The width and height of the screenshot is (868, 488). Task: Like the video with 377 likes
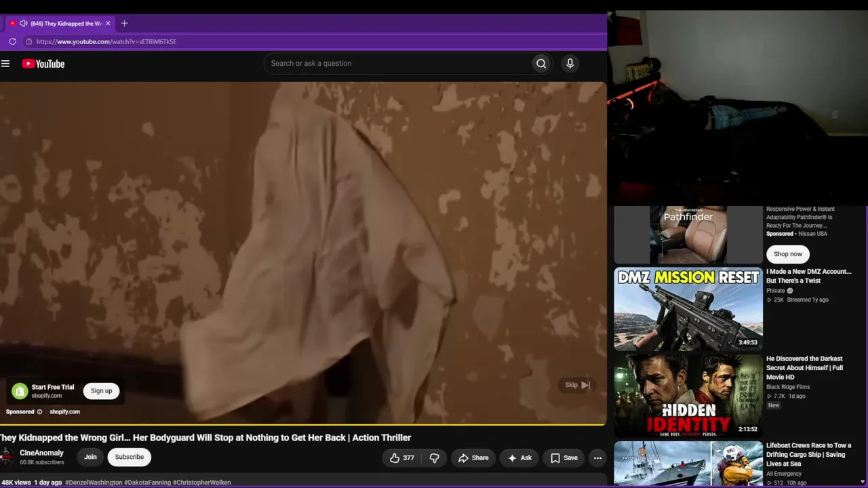click(x=401, y=458)
